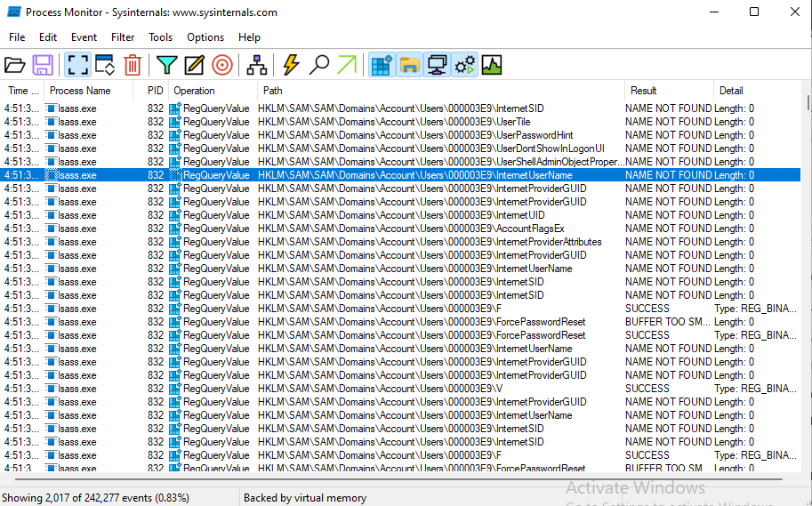The image size is (812, 506).
Task: Open the Filter funnel icon
Action: click(x=166, y=65)
